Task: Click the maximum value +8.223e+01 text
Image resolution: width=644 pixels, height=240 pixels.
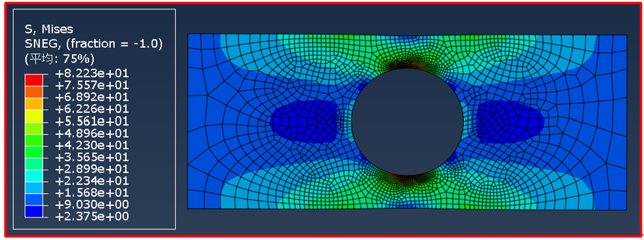Action: pos(89,74)
